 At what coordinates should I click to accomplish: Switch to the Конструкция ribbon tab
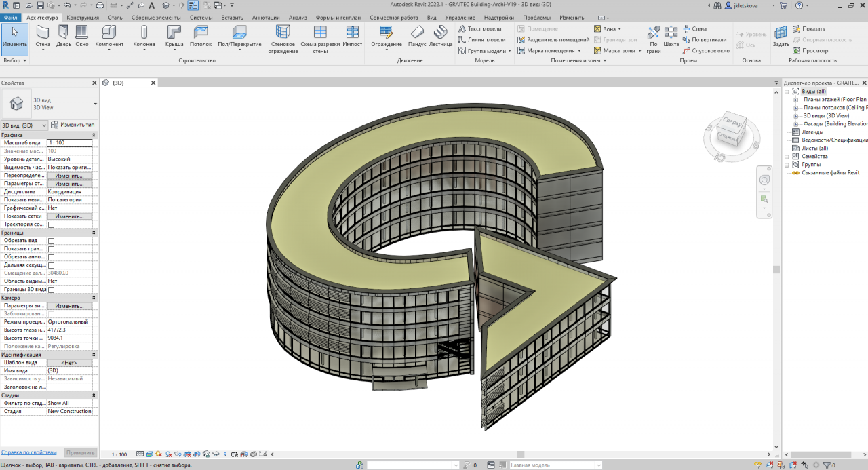click(83, 17)
